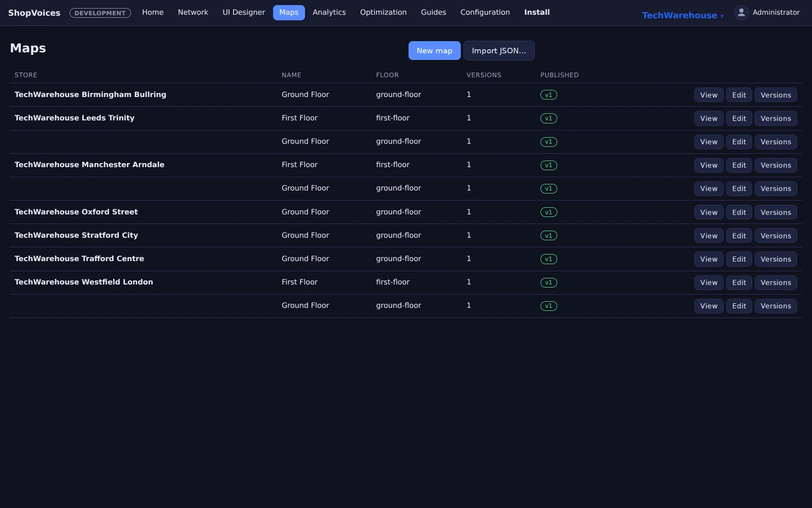Open the Network section
This screenshot has width=812, height=508.
[193, 12]
